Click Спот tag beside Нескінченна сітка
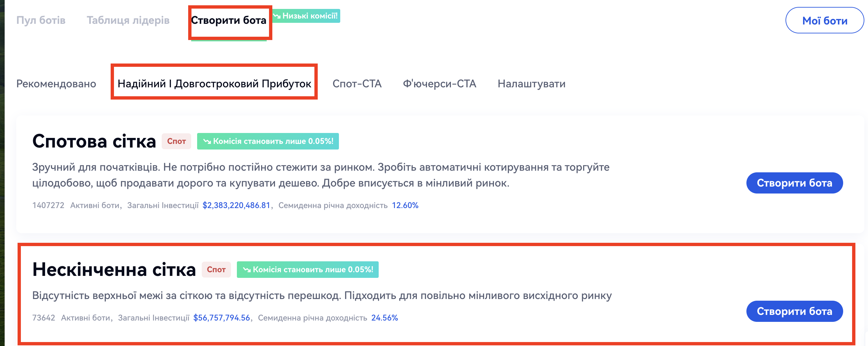The image size is (868, 346). (216, 270)
